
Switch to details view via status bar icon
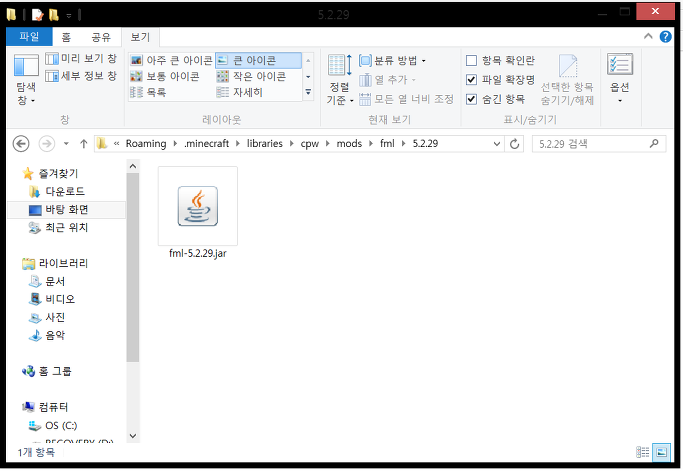point(642,452)
